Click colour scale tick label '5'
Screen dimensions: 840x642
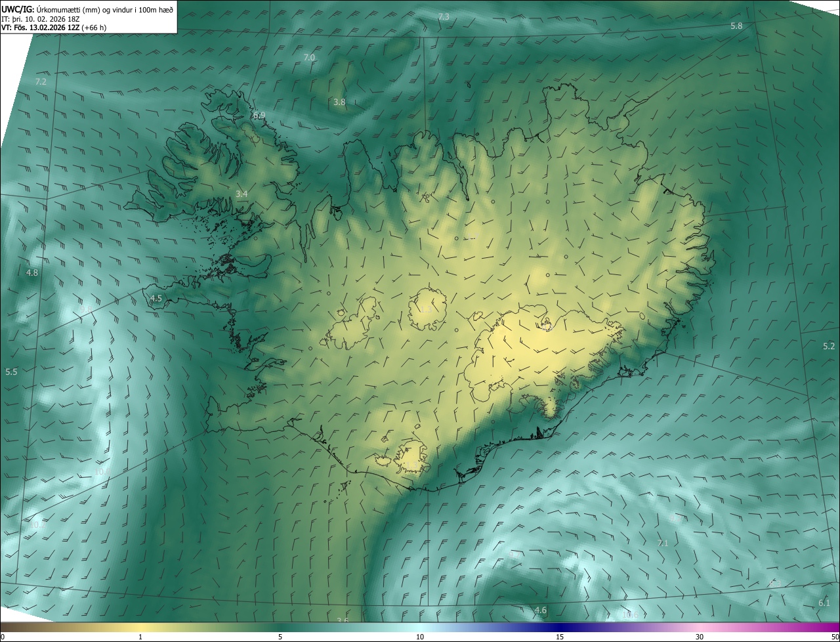coord(280,637)
